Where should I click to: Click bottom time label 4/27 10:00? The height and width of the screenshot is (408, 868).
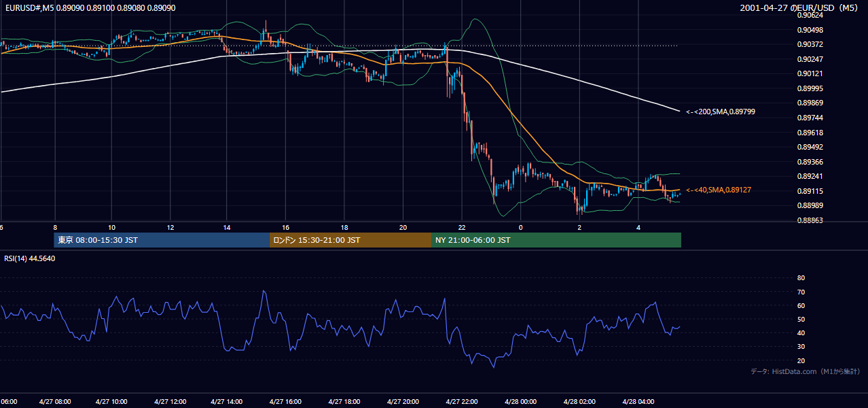coord(112,401)
